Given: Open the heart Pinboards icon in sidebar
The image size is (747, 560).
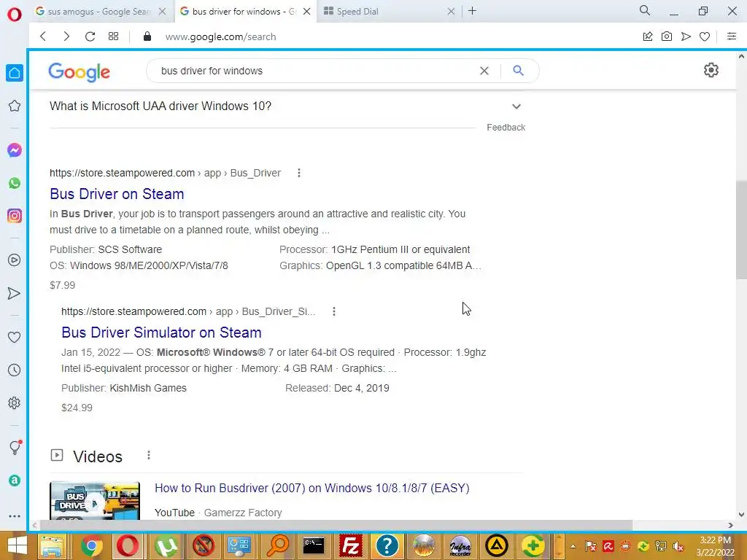Looking at the screenshot, I should (15, 337).
